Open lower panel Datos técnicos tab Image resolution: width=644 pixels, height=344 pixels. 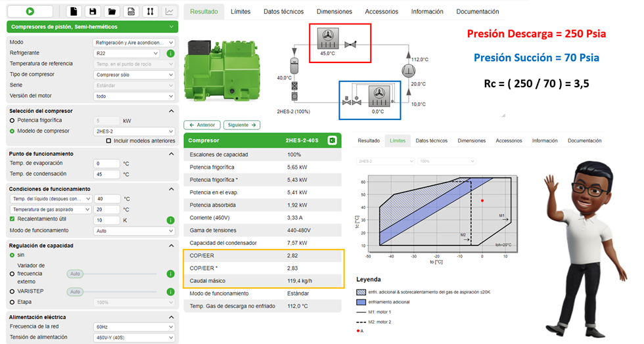click(x=431, y=140)
